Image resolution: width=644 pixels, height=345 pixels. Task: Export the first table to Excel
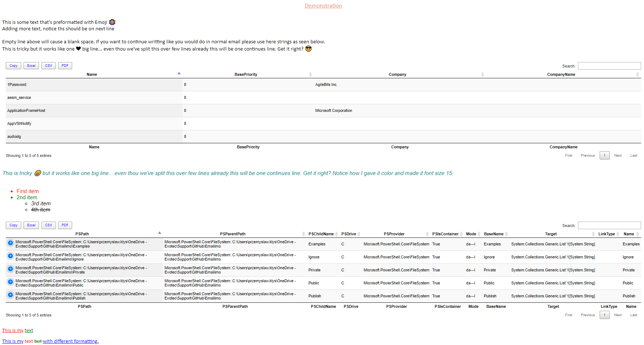point(31,65)
